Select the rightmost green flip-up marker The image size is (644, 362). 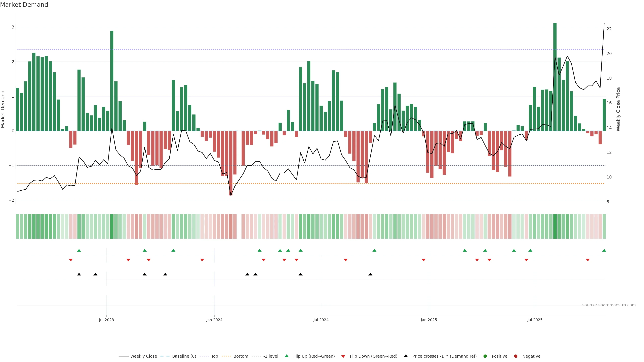604,250
